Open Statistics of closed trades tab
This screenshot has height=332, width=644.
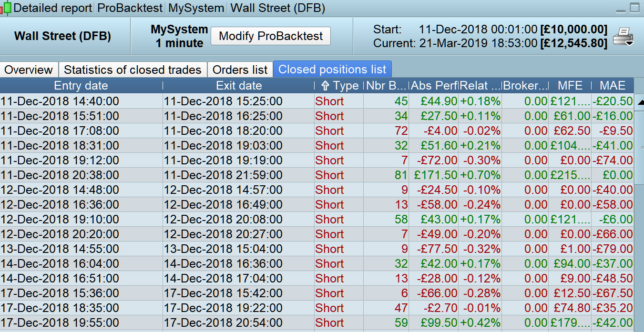pyautogui.click(x=133, y=70)
